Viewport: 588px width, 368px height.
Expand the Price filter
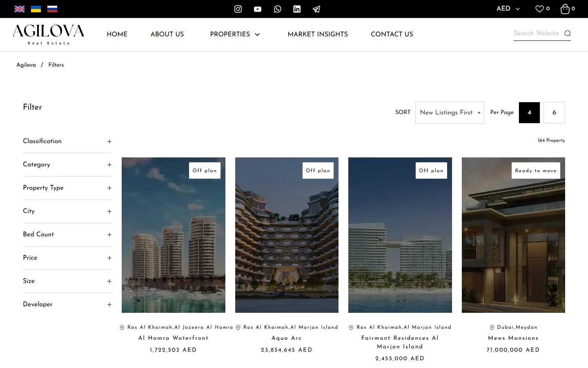[67, 258]
